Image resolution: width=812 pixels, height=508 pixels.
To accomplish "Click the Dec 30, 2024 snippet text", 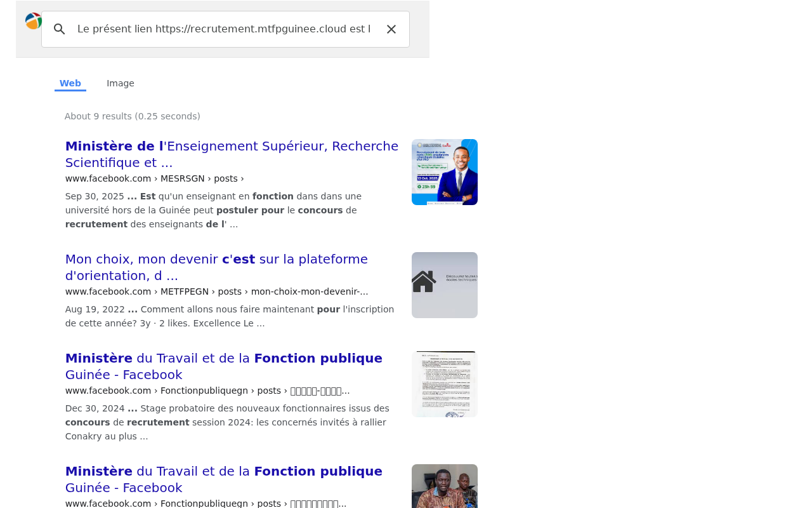I will pyautogui.click(x=227, y=422).
